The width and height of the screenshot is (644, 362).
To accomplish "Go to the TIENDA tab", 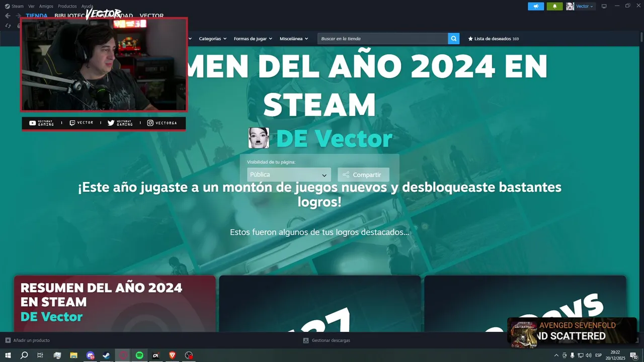I will 37,16.
